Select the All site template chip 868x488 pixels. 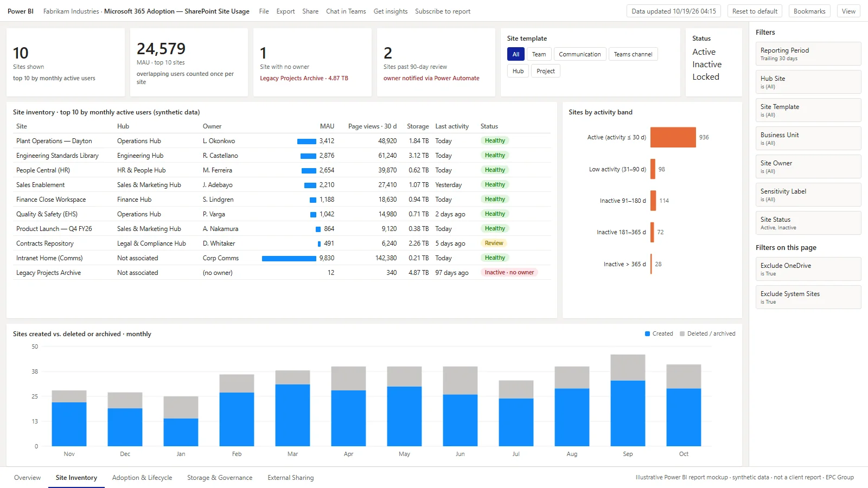click(516, 54)
